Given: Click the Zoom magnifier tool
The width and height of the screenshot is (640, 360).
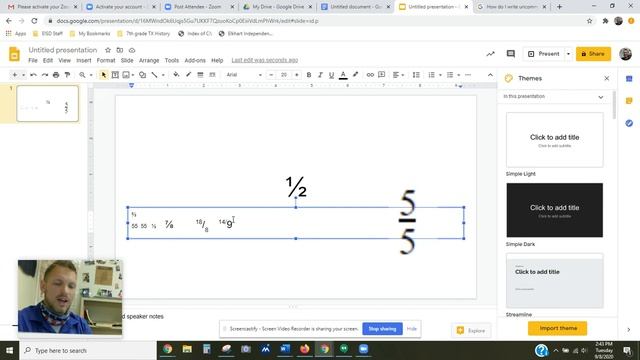Looking at the screenshot, I should point(82,75).
